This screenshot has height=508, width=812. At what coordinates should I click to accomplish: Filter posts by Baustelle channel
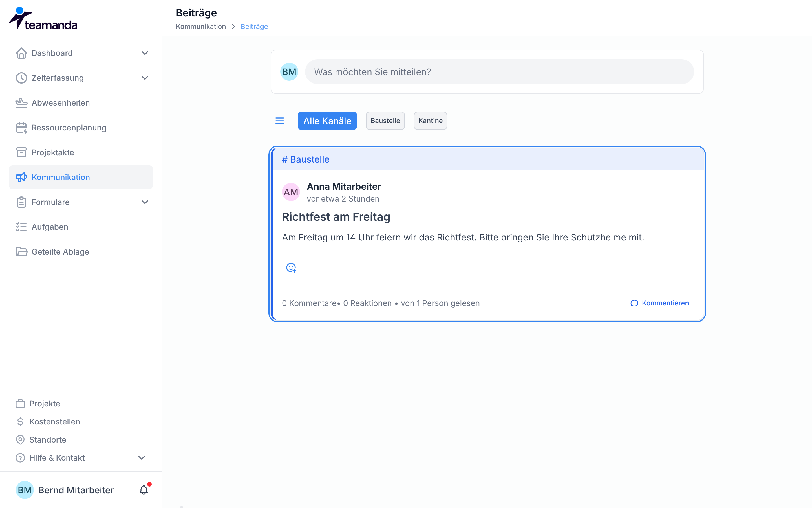tap(385, 121)
